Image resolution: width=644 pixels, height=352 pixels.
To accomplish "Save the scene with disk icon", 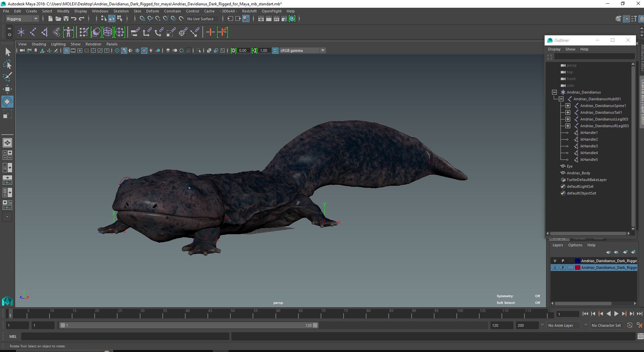I will coord(66,19).
